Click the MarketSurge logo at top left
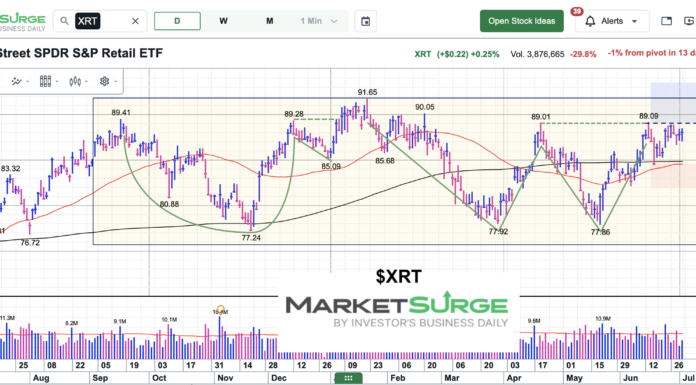696x385 pixels. pos(22,21)
